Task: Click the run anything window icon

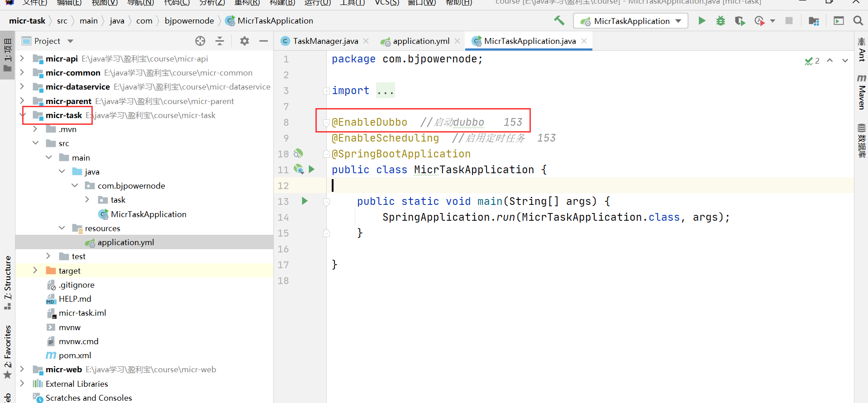Action: pos(839,21)
